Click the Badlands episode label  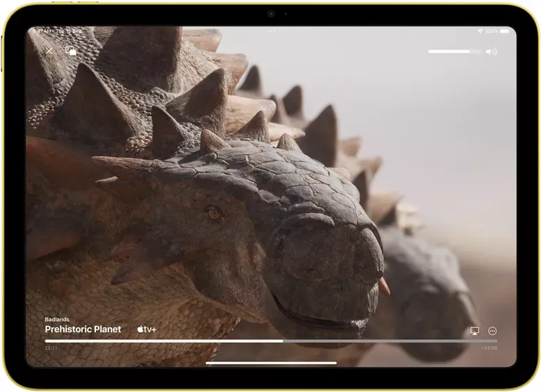click(x=57, y=319)
